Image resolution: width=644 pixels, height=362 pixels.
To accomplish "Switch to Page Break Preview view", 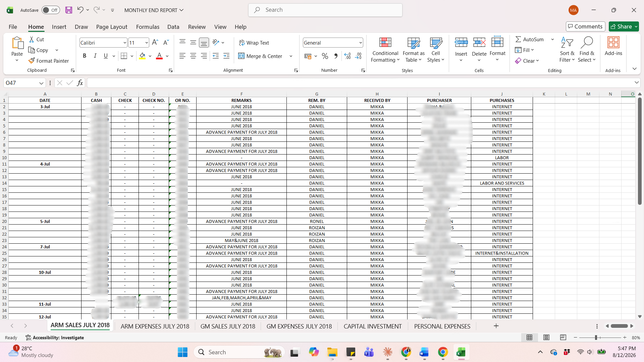I will pyautogui.click(x=563, y=337).
